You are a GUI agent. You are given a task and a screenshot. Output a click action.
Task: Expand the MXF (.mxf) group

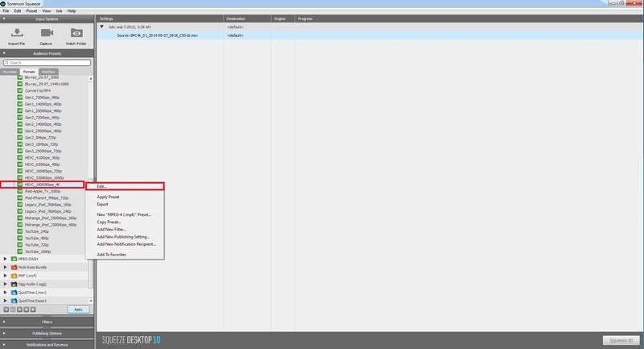click(6, 276)
